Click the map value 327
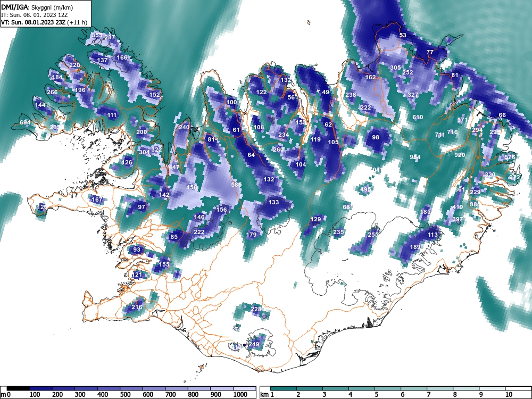 (x=413, y=95)
